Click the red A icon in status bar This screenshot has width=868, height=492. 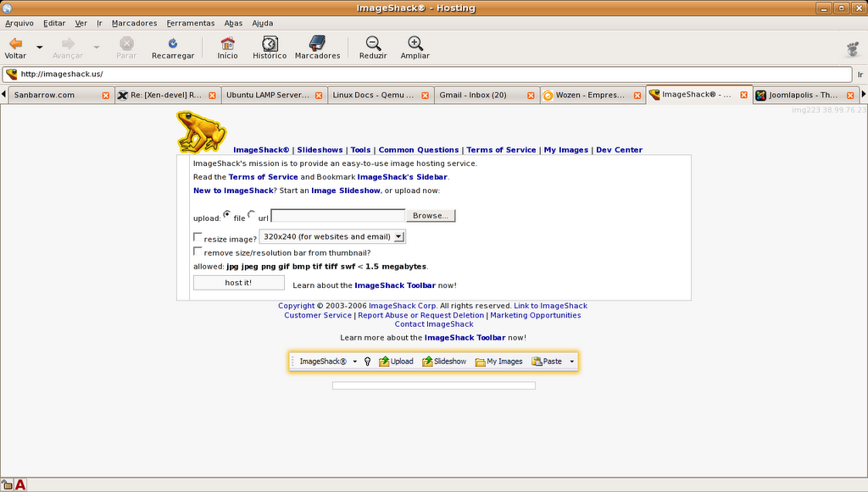20,485
